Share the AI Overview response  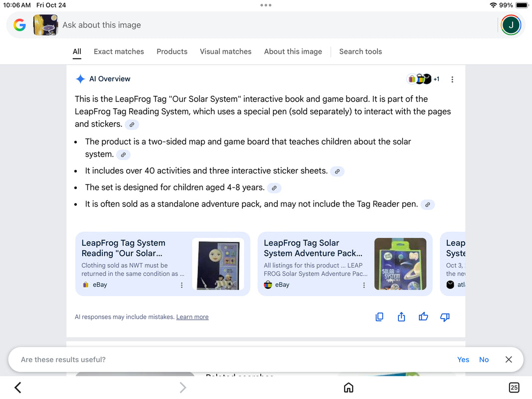click(401, 317)
